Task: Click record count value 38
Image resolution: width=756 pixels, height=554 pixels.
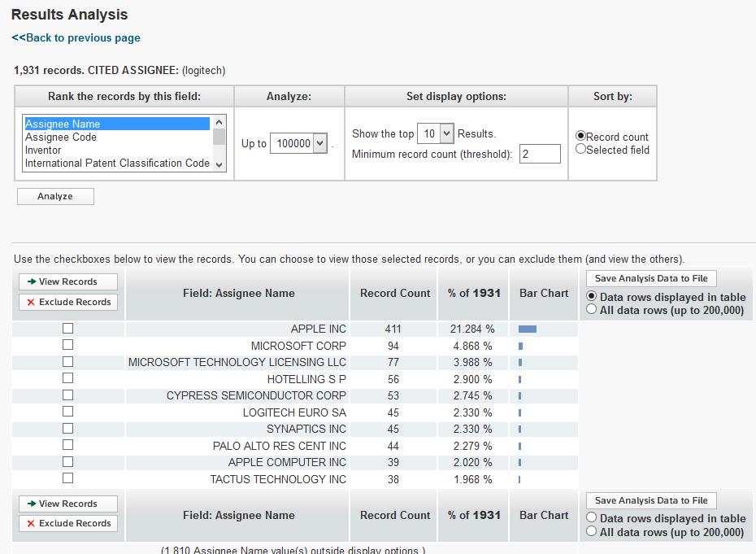Action: [393, 479]
